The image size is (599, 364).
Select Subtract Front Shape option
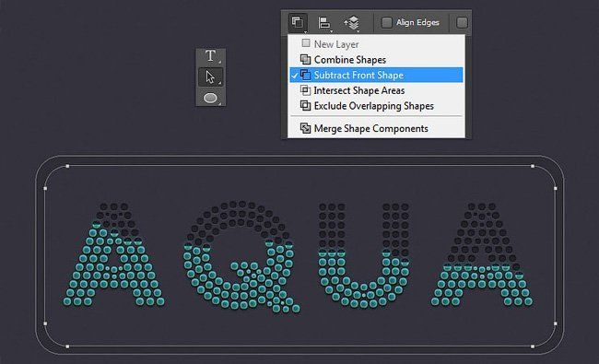[x=376, y=75]
